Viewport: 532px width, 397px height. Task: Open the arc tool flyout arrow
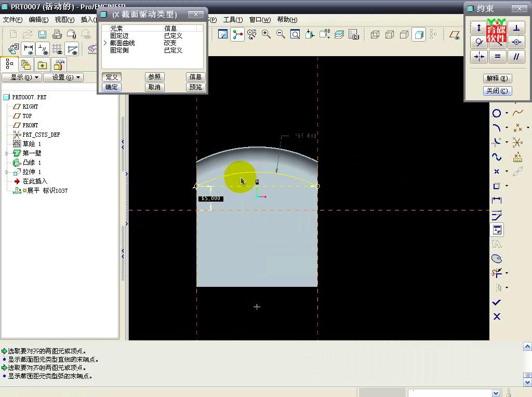(507, 128)
